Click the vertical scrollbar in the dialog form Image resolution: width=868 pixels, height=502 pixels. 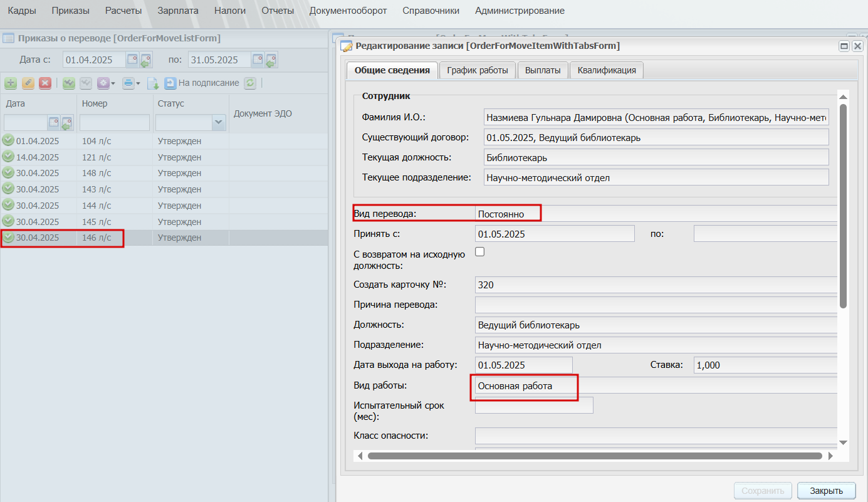tap(843, 206)
